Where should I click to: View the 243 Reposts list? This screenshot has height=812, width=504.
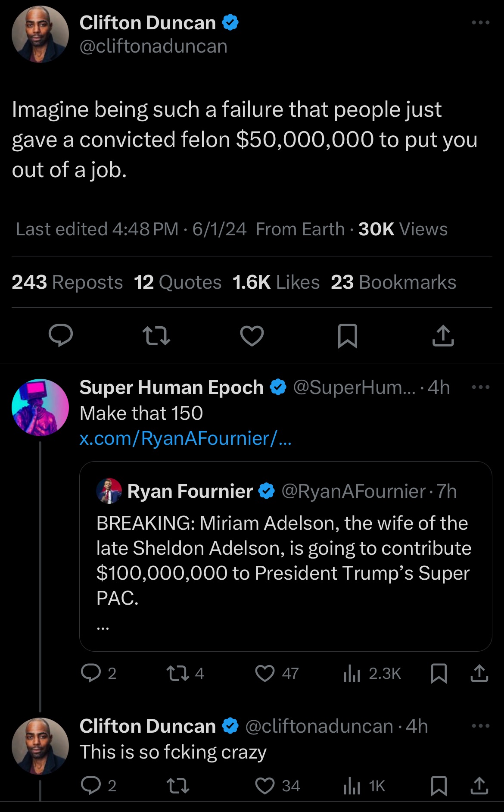(x=67, y=282)
